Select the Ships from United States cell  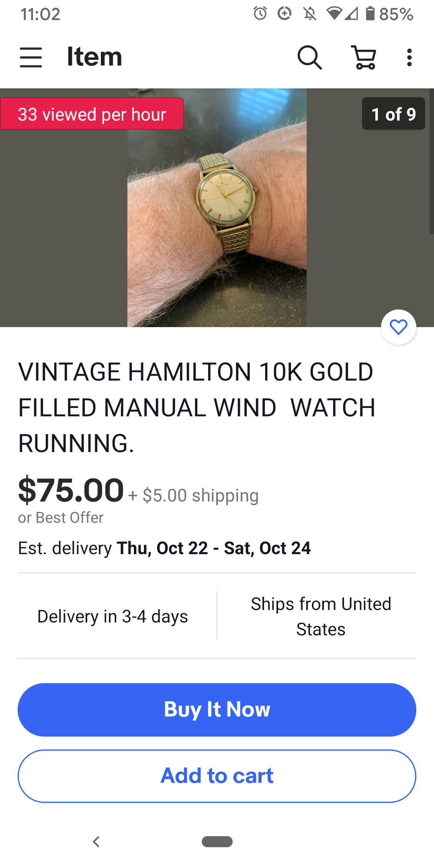click(x=321, y=616)
